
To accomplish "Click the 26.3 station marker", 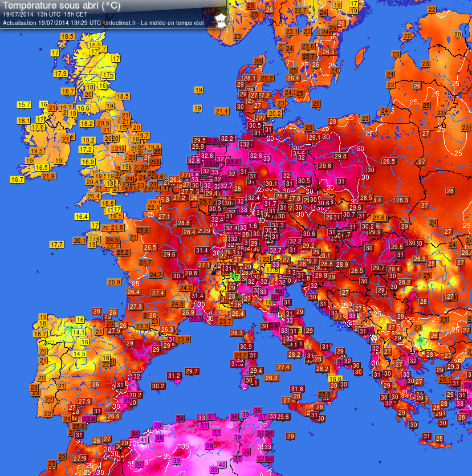I will [167, 329].
